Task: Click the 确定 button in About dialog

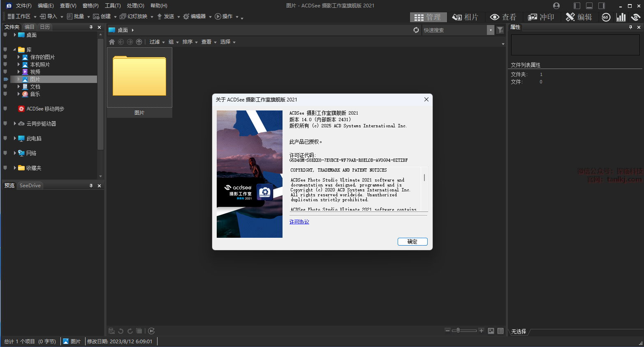Action: pyautogui.click(x=412, y=242)
